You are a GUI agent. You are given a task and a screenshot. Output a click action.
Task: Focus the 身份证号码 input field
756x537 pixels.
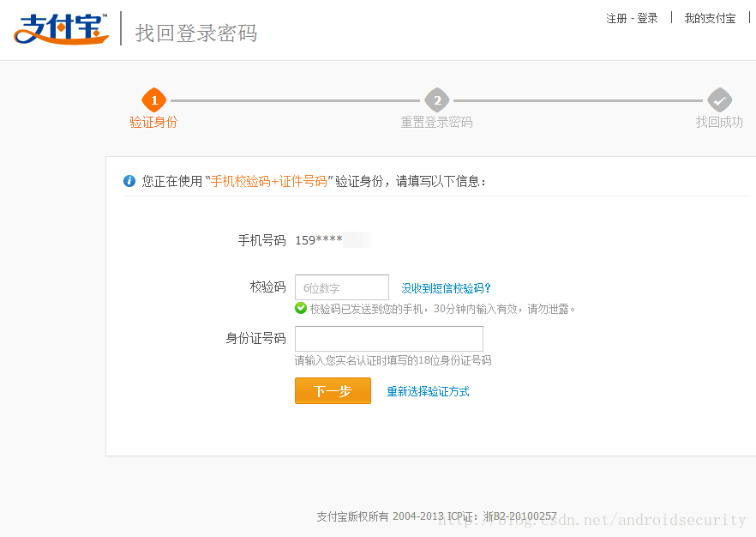point(388,339)
